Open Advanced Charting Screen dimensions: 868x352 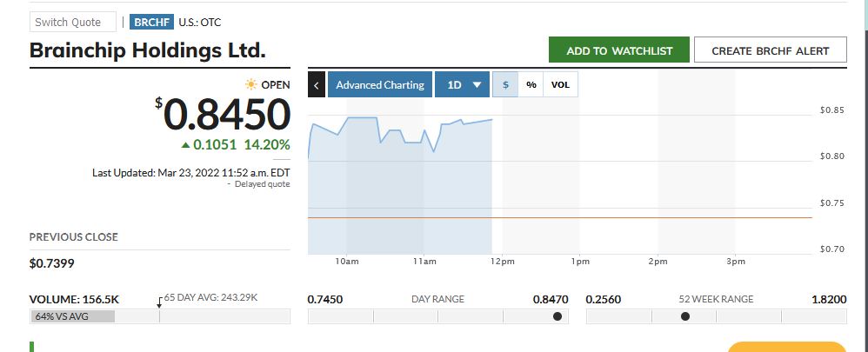pyautogui.click(x=380, y=84)
